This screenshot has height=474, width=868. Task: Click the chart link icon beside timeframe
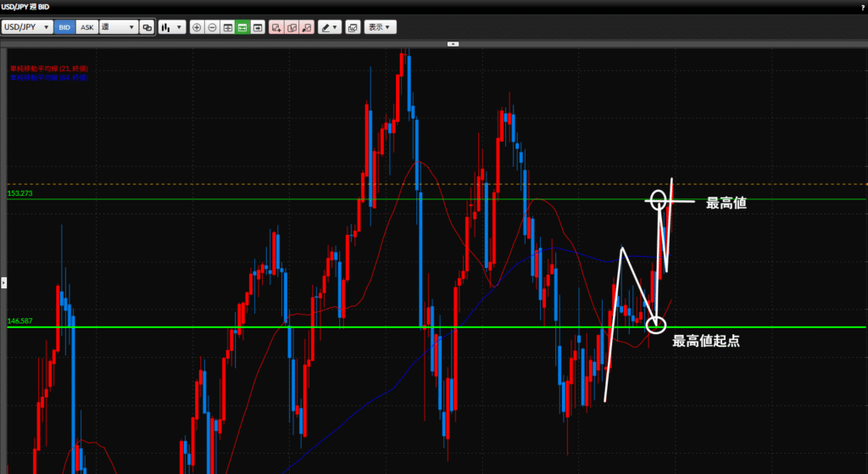pos(147,27)
